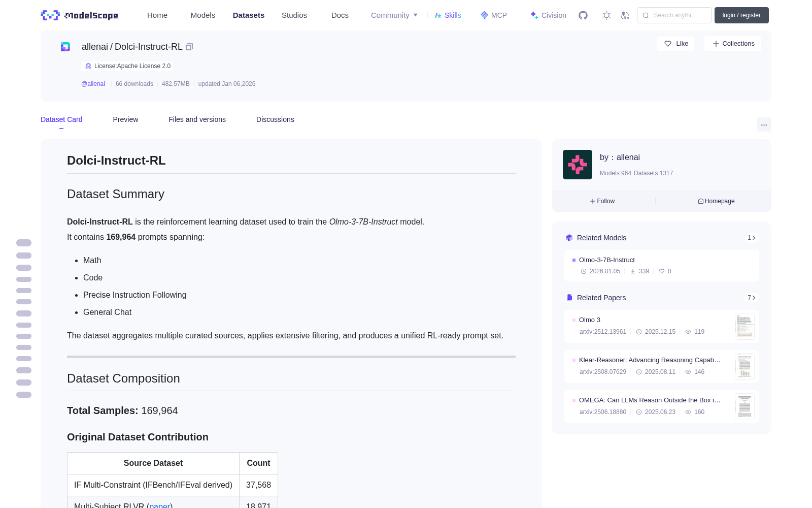Expand Related Papers list with arrow
This screenshot has height=508, width=812.
coord(752,298)
